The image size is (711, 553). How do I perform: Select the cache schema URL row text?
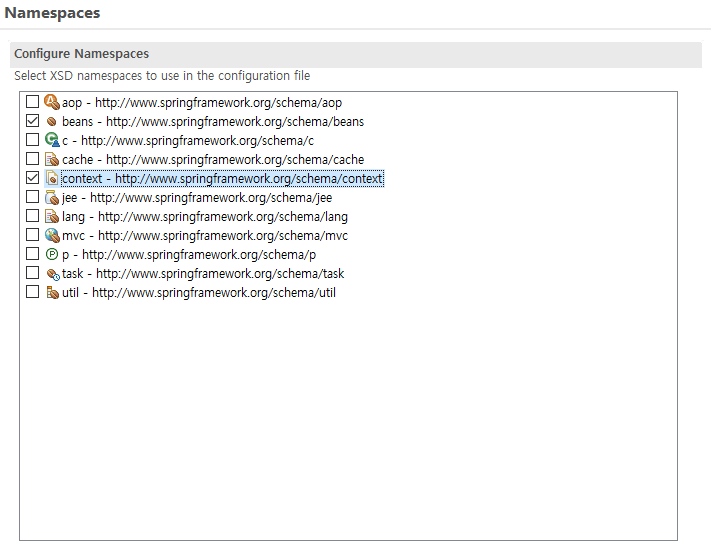pos(213,160)
